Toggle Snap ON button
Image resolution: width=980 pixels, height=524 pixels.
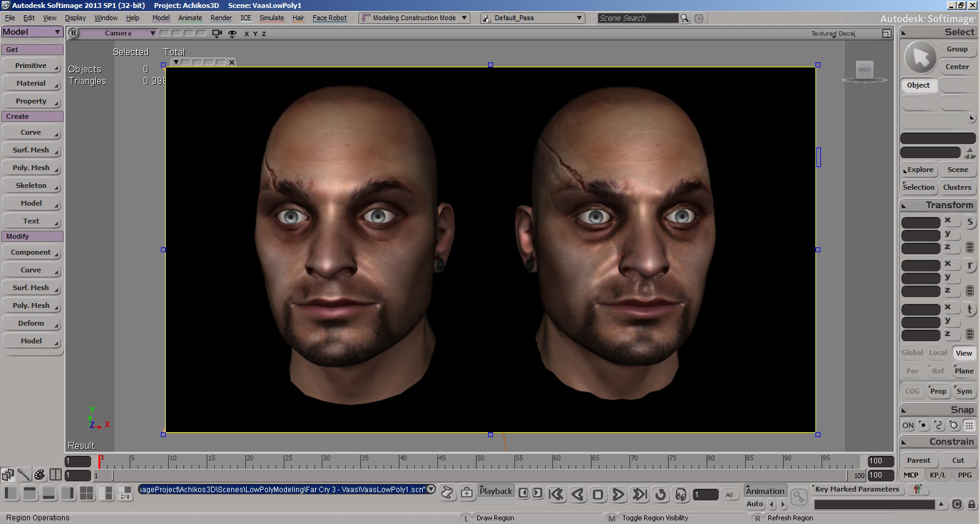pyautogui.click(x=908, y=425)
